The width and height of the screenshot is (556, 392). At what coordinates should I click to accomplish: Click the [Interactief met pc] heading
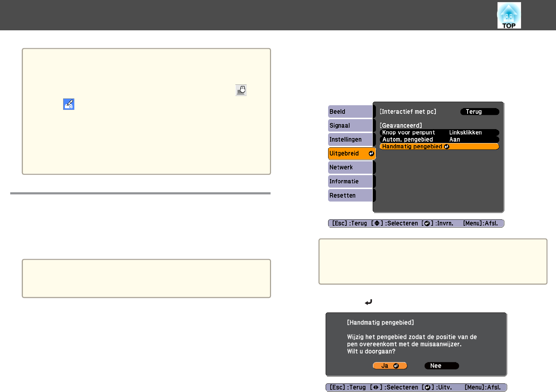click(x=408, y=112)
